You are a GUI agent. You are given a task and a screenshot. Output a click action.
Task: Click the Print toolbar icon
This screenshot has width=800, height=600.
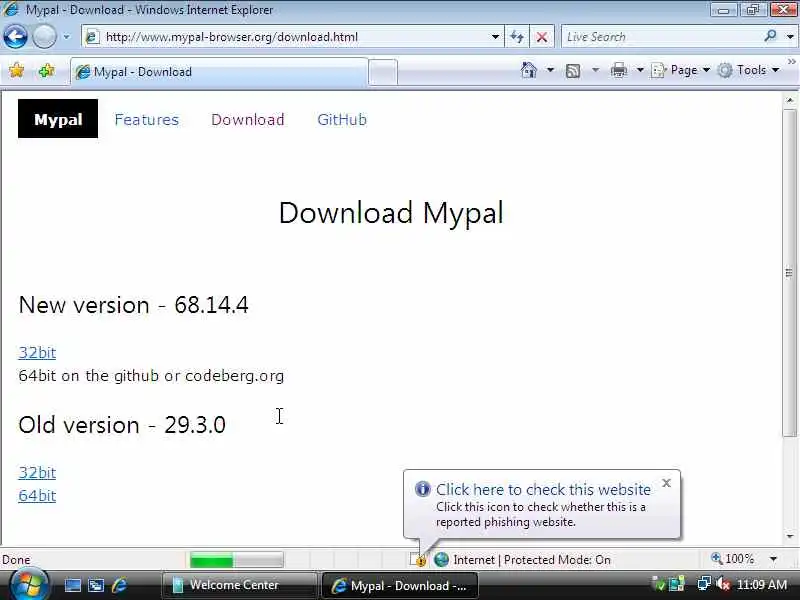619,70
